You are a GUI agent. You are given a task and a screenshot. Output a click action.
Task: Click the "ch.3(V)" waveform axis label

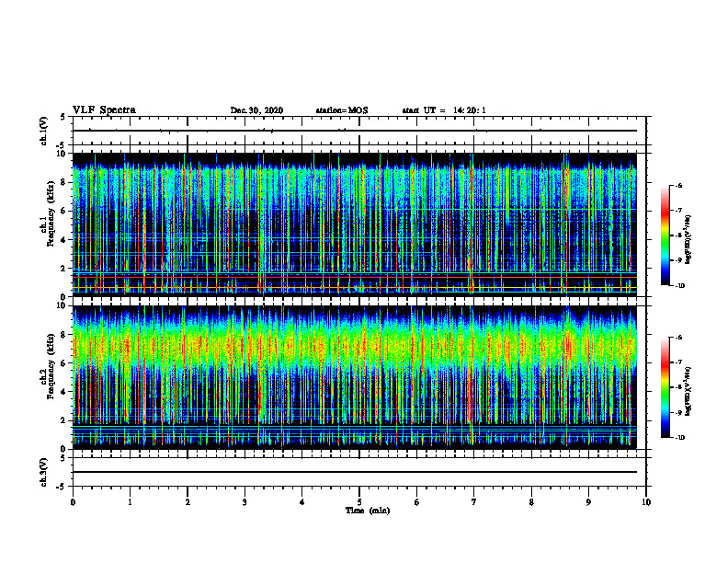click(x=43, y=472)
